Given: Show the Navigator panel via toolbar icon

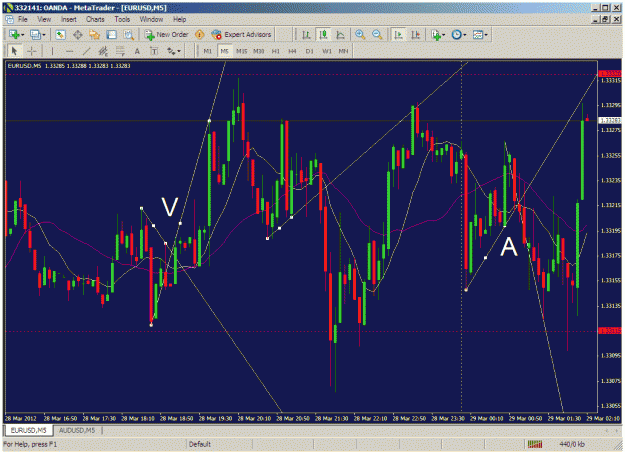Looking at the screenshot, I should pos(94,35).
